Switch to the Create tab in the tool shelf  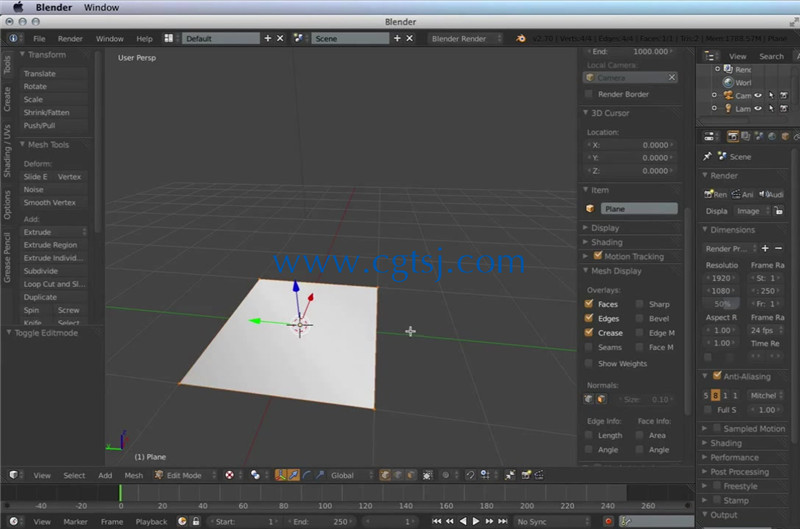pos(7,99)
